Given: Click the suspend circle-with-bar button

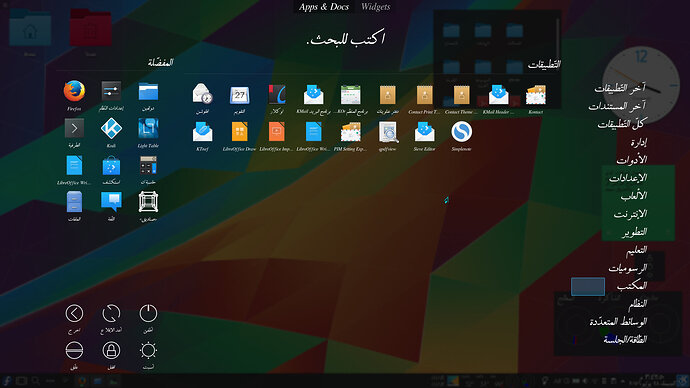Looking at the screenshot, I should click(x=74, y=350).
